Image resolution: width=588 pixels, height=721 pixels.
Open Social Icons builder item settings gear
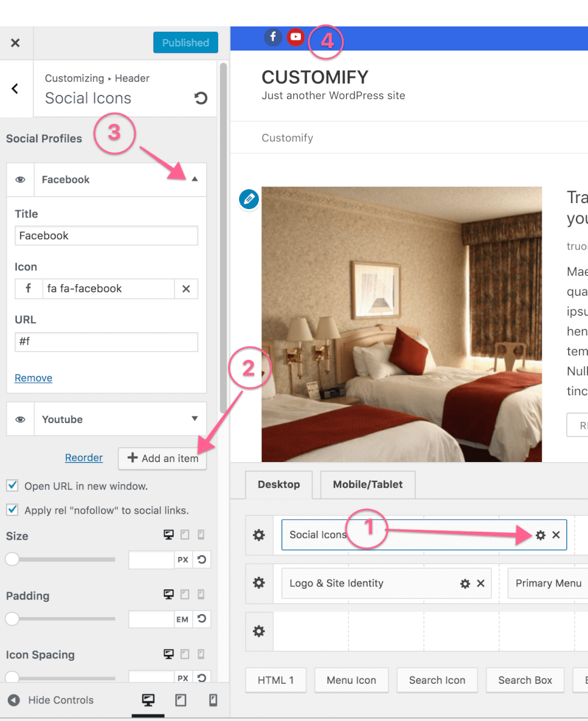(x=541, y=535)
